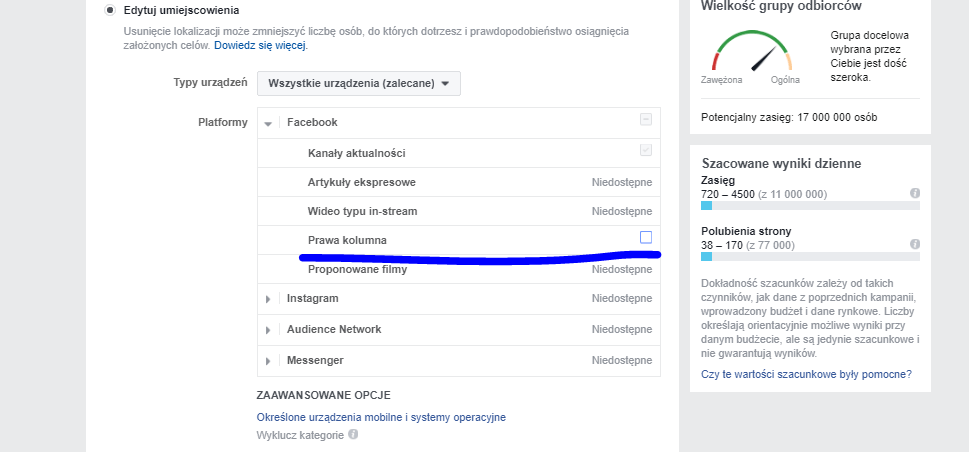Expand the Instagram platform section
This screenshot has height=452, width=969.
tap(268, 299)
